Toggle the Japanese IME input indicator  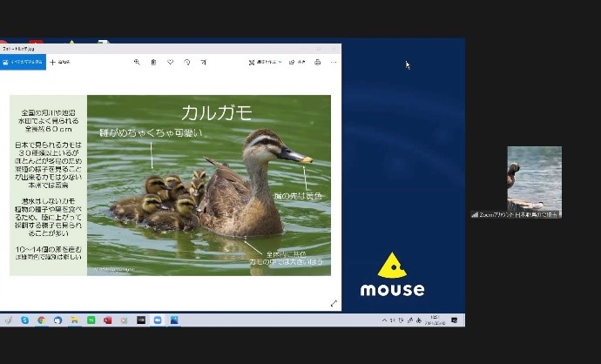[419, 320]
